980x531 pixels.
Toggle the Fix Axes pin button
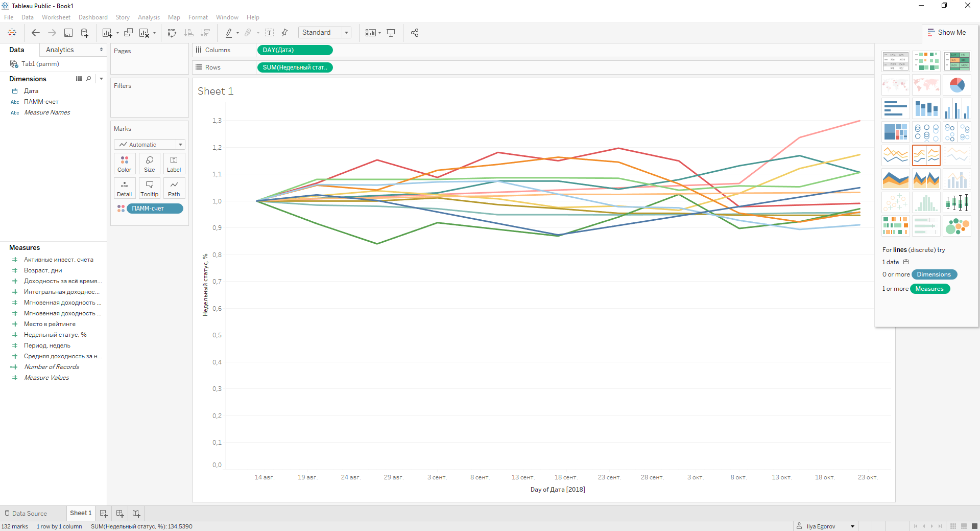tap(285, 33)
